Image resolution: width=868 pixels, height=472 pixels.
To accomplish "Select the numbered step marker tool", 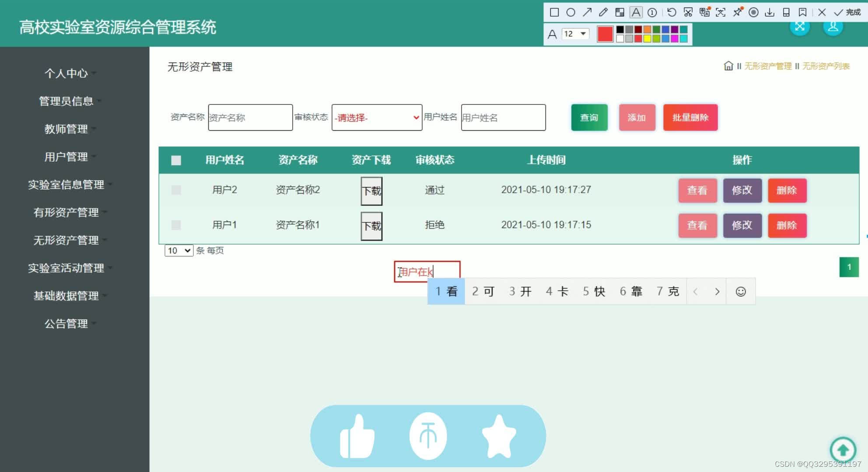I will [x=652, y=12].
